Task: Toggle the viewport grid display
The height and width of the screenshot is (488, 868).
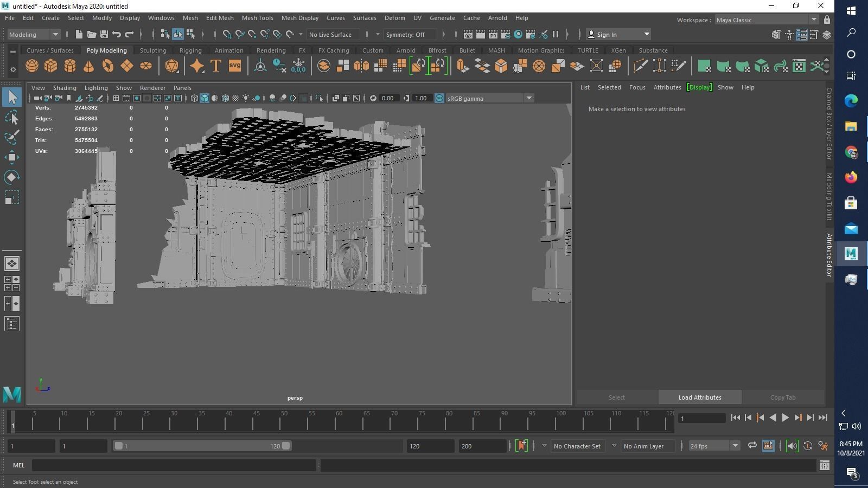Action: (x=116, y=98)
